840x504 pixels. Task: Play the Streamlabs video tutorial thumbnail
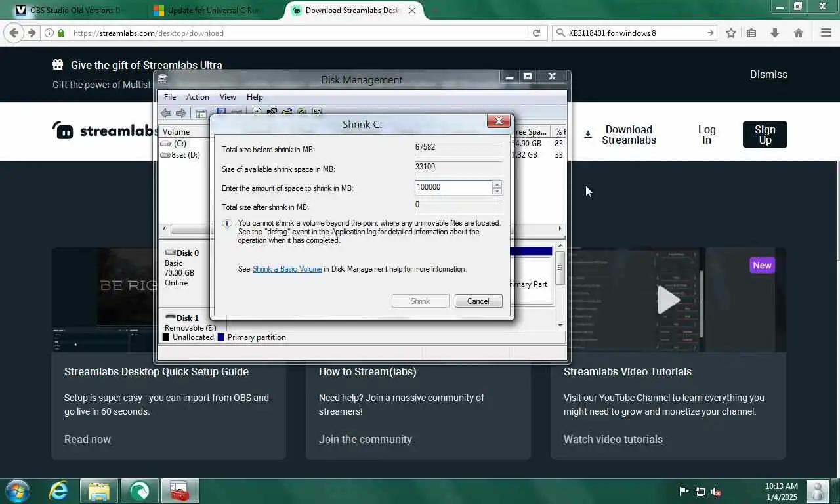coord(668,300)
